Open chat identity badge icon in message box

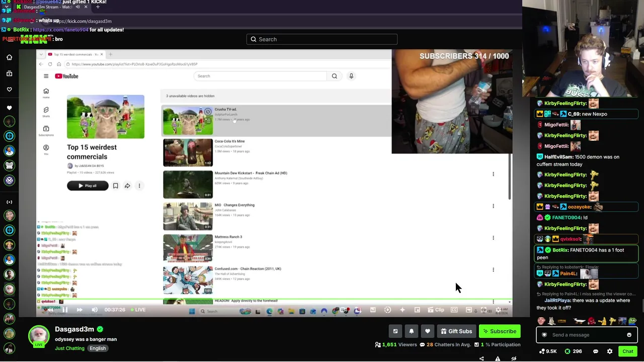point(544,335)
